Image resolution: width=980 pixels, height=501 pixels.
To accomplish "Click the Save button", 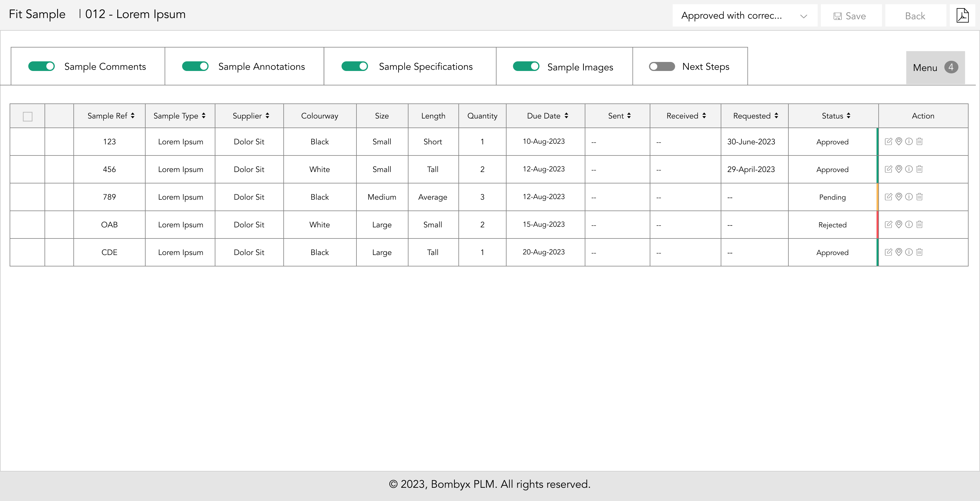I will [851, 16].
